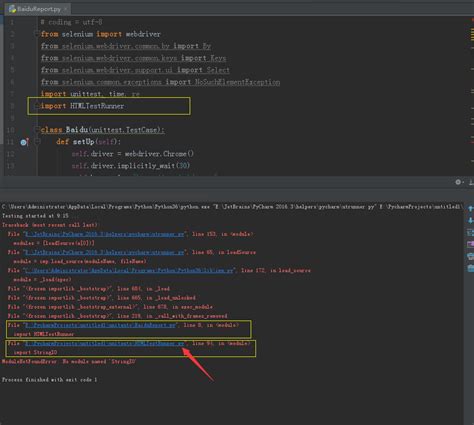Click fold marker beside import HTMLTestRunner
The width and height of the screenshot is (474, 425).
pyautogui.click(x=36, y=106)
